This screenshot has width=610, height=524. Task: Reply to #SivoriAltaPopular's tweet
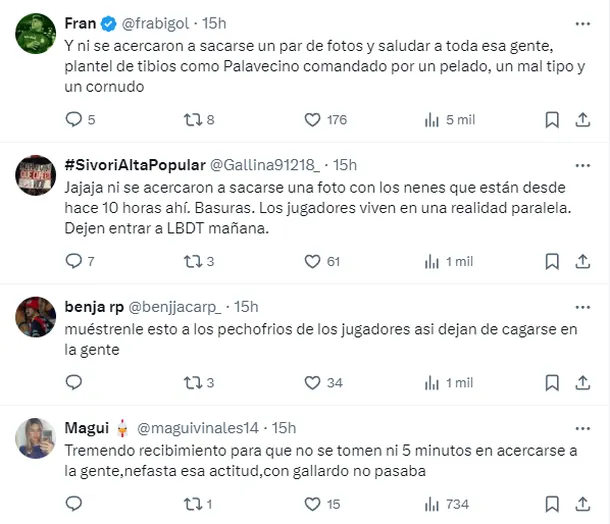(x=73, y=262)
